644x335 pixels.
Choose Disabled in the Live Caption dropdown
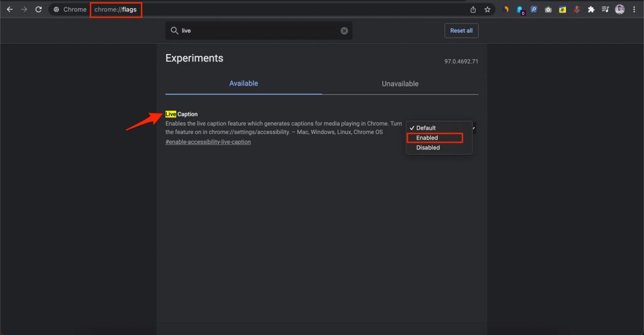[x=428, y=148]
